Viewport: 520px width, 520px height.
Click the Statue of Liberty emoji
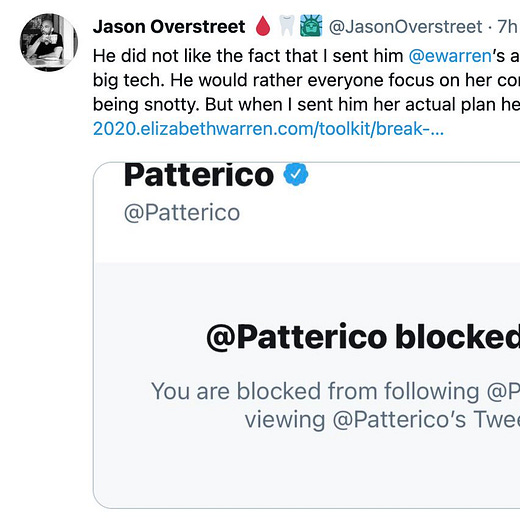tap(311, 26)
